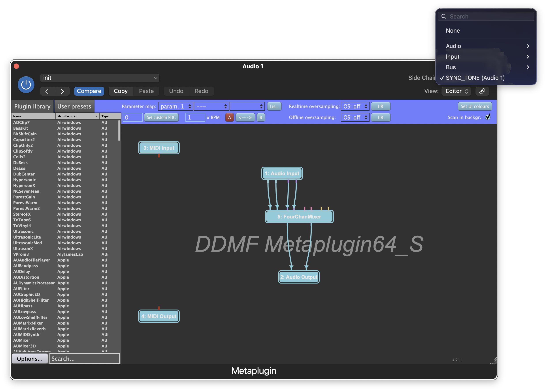Select the 2: Audio Output node

point(299,277)
